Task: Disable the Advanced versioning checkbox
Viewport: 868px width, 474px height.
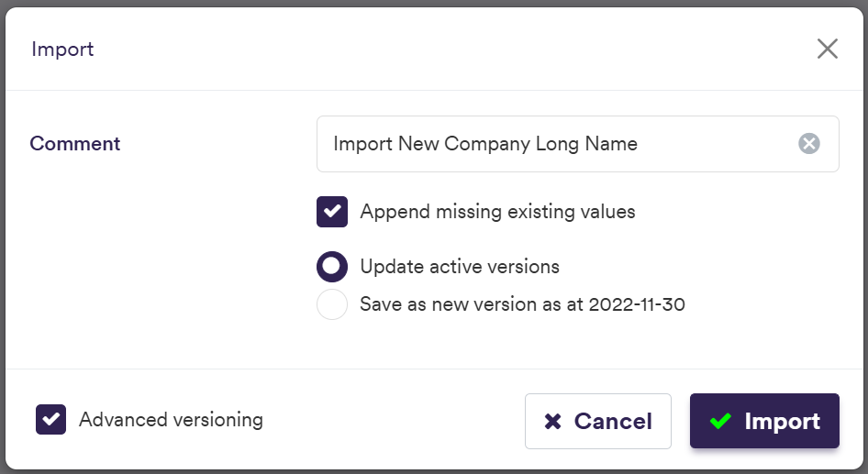Action: pyautogui.click(x=51, y=420)
